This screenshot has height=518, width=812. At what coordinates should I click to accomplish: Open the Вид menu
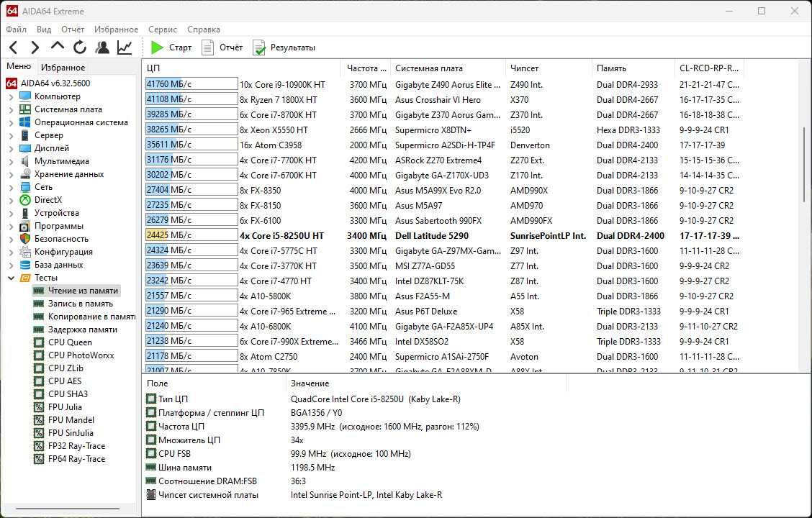44,29
